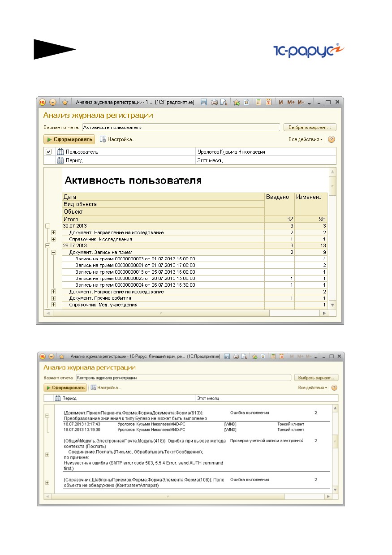Open the calendar icon in upper window
Image resolution: width=392 pixels, height=555 pixels.
[268, 102]
